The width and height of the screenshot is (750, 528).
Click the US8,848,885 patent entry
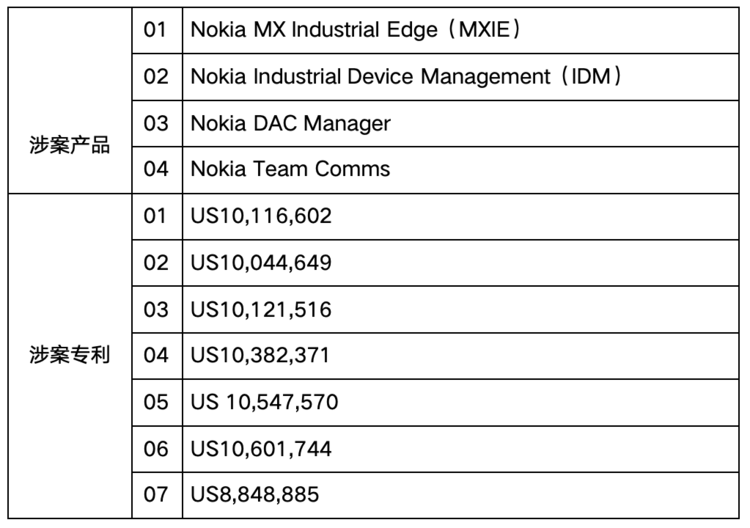pos(256,495)
